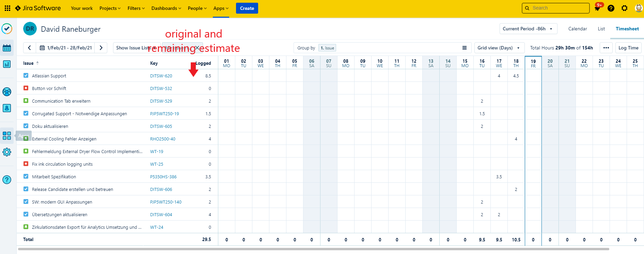Go to next period with right arrow
This screenshot has height=254, width=644.
point(101,48)
